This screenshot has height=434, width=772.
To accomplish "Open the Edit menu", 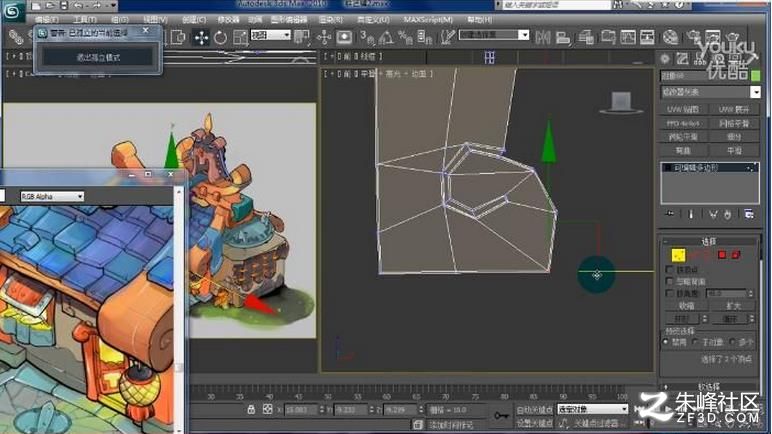I will click(x=47, y=20).
